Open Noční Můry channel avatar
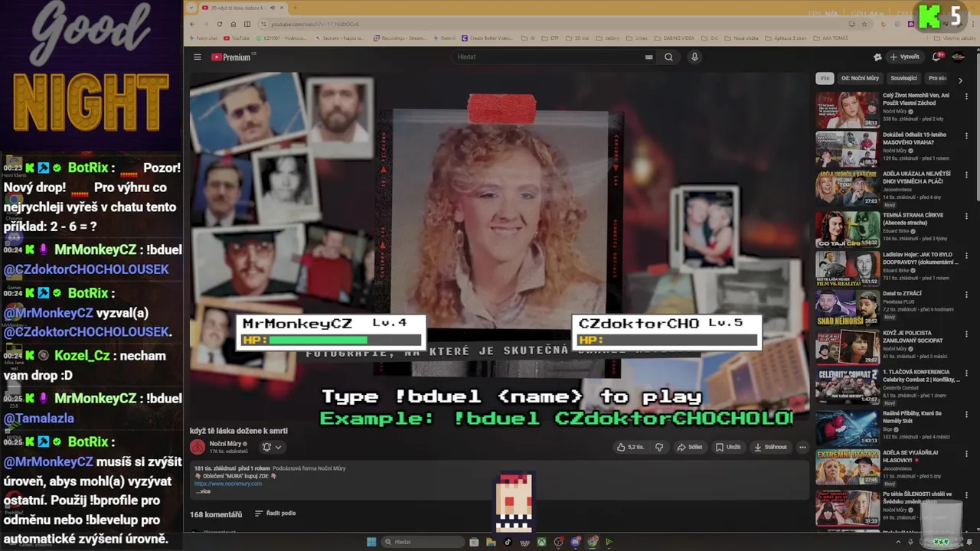The width and height of the screenshot is (980, 551). coord(198,447)
